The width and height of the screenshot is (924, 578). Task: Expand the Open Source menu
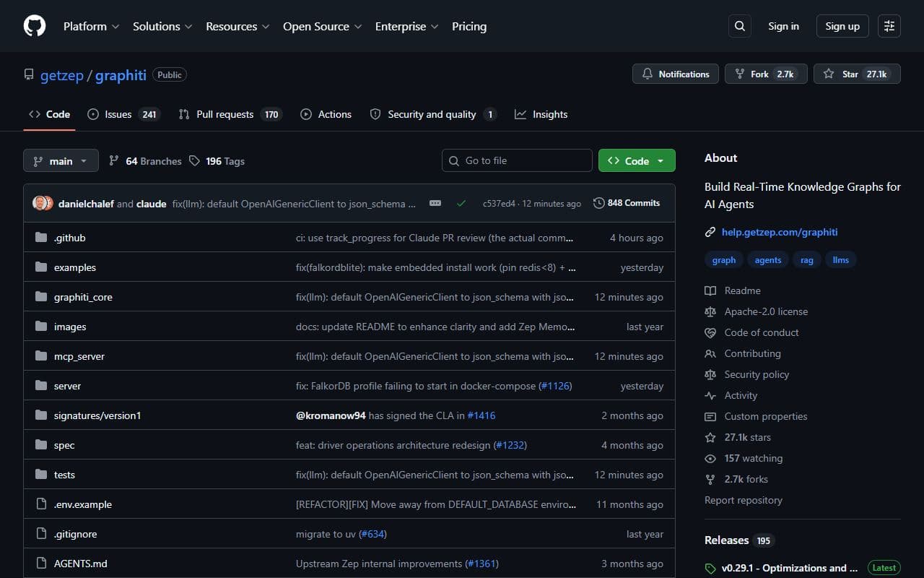322,26
